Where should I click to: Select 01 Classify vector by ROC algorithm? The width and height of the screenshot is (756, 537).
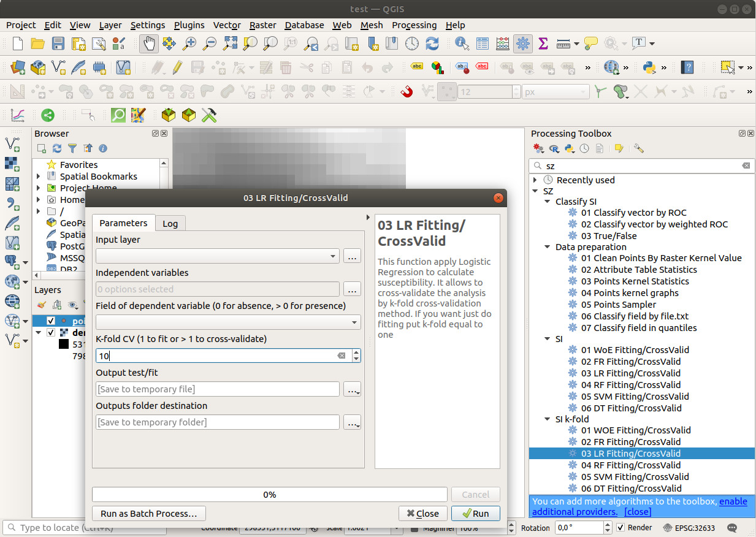pyautogui.click(x=634, y=213)
